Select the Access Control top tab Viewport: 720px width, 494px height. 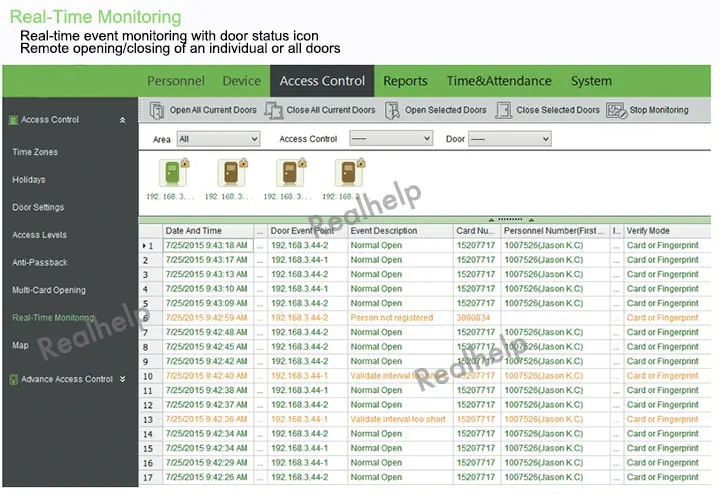[x=322, y=81]
